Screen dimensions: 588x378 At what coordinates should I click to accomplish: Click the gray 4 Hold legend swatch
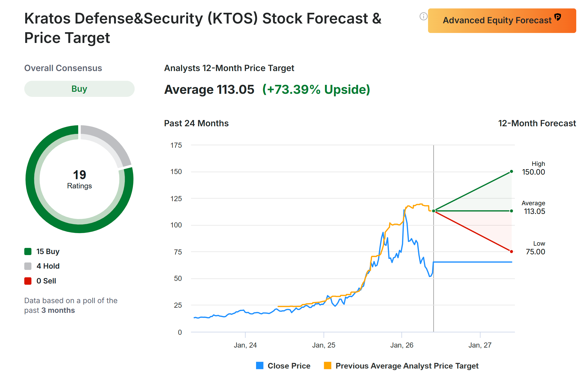pyautogui.click(x=28, y=266)
